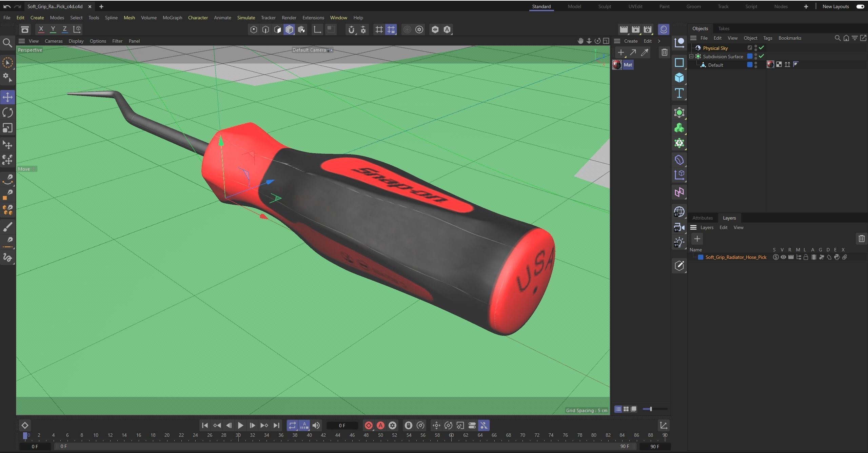868x453 pixels.
Task: Add a new layout with plus icon
Action: [806, 6]
